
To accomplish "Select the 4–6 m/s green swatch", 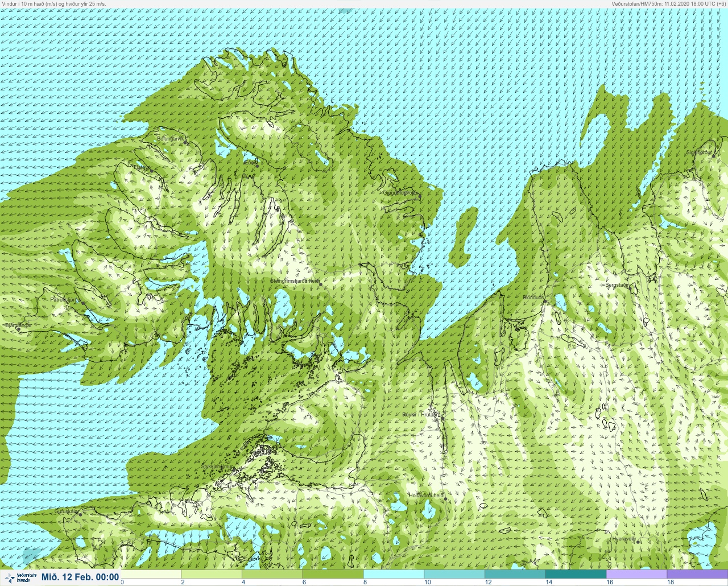I will click(x=272, y=574).
